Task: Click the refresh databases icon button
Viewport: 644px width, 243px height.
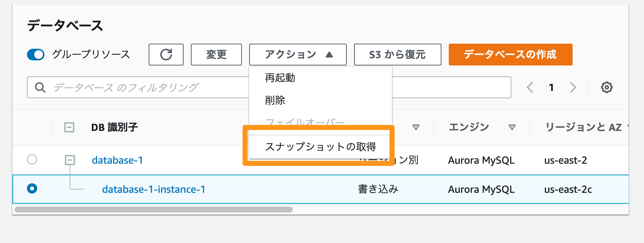Action: (x=166, y=55)
